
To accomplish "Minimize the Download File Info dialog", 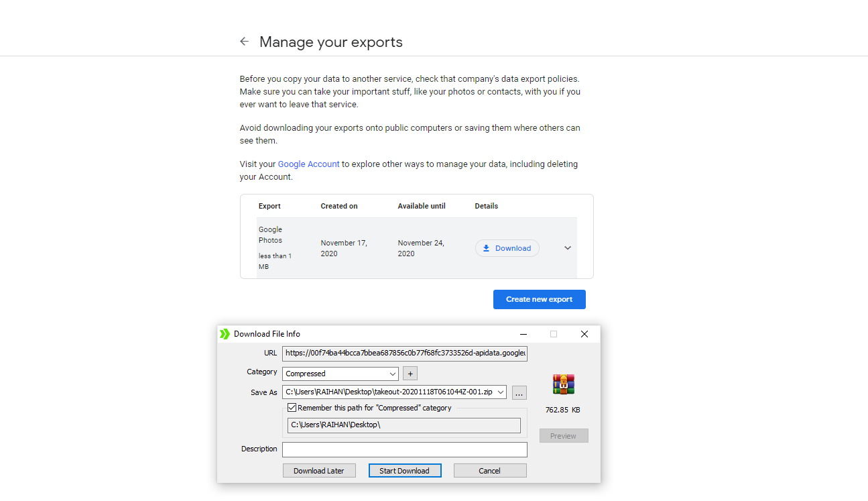I will pos(523,334).
